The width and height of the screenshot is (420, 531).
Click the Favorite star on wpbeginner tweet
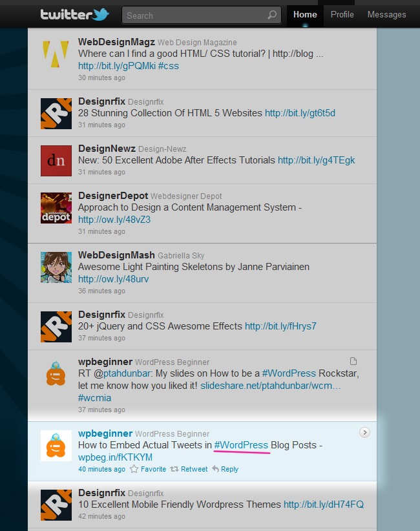click(148, 469)
